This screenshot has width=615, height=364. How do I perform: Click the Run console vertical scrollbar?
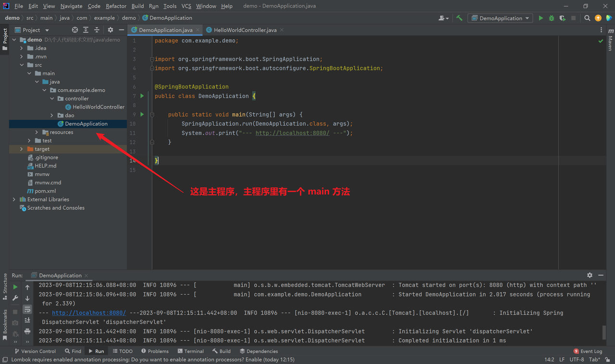click(604, 332)
